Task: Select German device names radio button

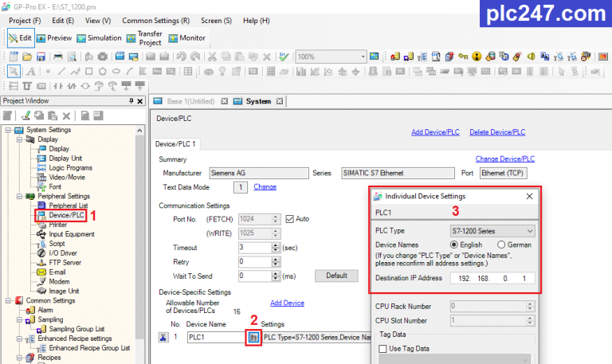Action: click(501, 245)
